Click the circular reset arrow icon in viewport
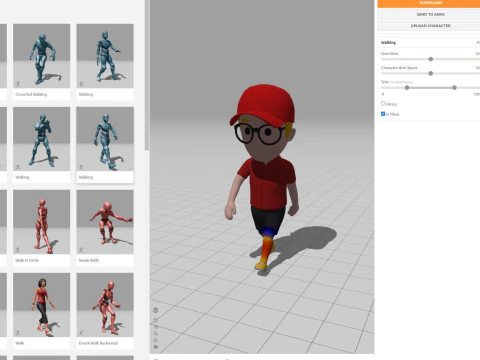The height and width of the screenshot is (360, 480). [155, 340]
